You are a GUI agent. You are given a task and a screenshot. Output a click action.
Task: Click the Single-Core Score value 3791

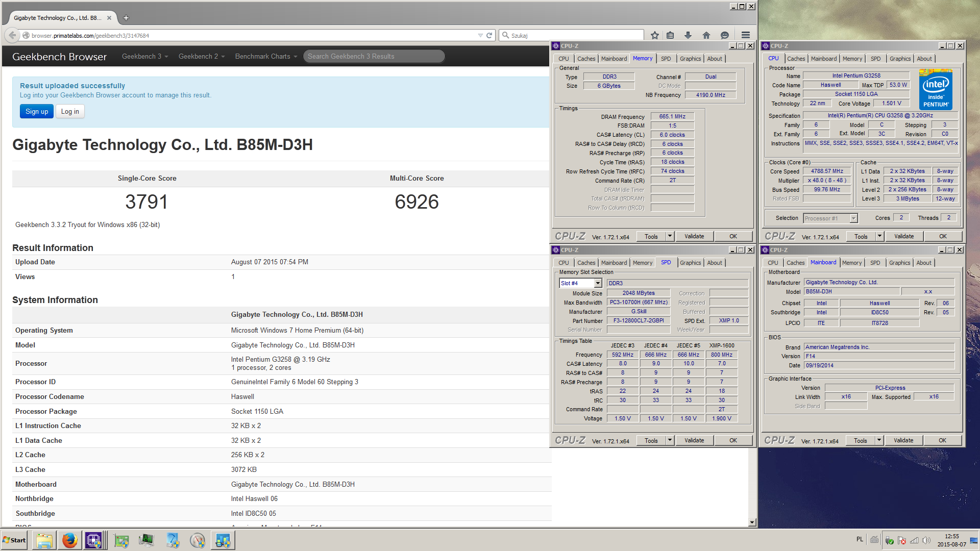[146, 202]
